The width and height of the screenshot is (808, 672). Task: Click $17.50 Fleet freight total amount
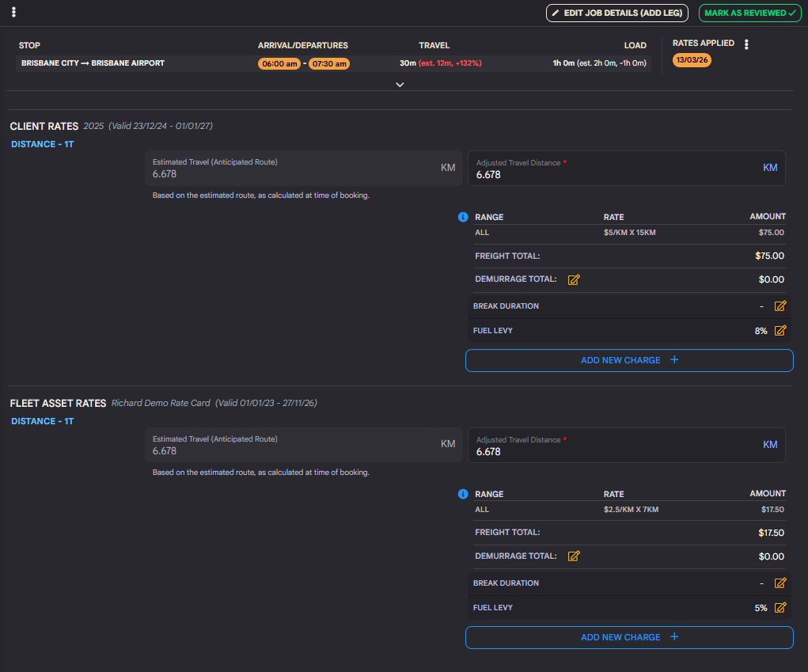pos(771,533)
